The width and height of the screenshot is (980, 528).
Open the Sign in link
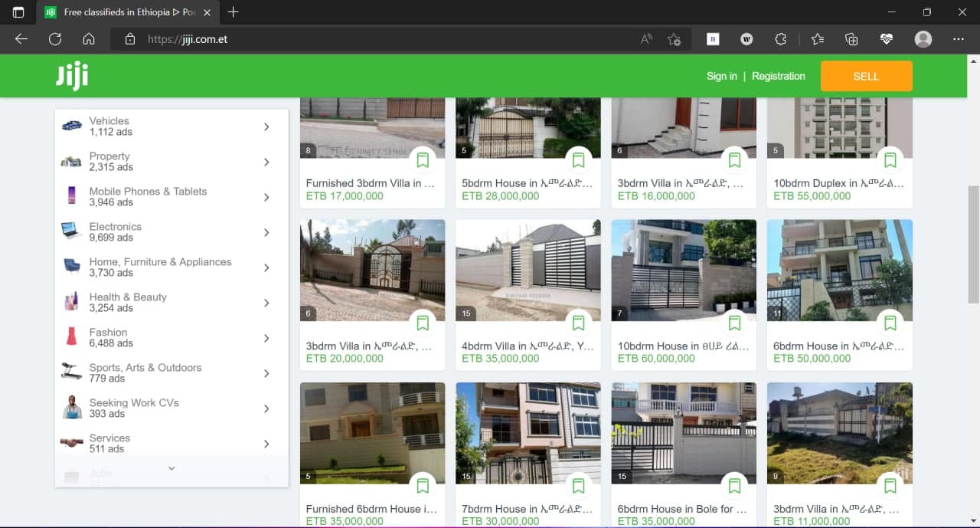click(x=722, y=76)
